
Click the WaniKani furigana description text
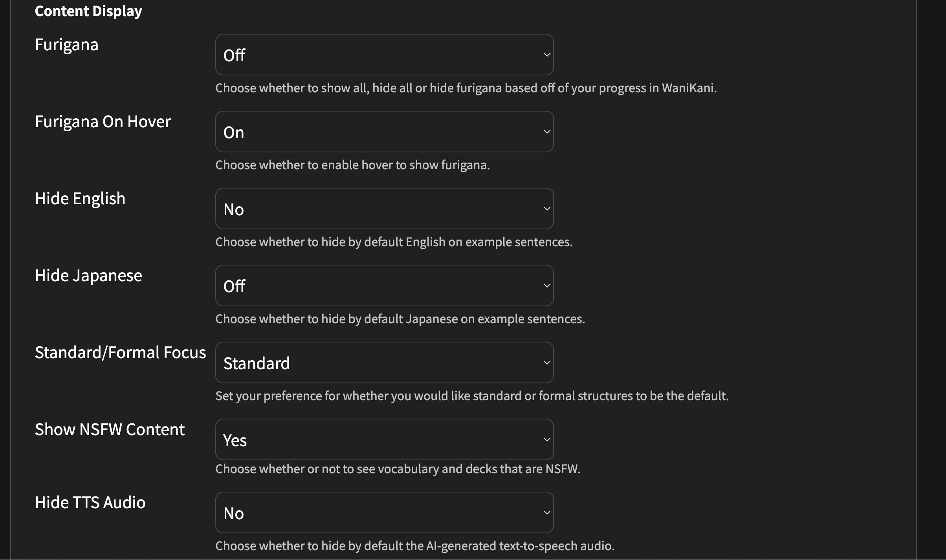tap(466, 88)
